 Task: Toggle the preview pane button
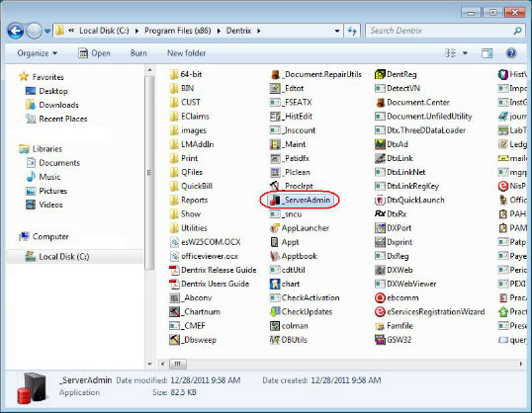488,53
